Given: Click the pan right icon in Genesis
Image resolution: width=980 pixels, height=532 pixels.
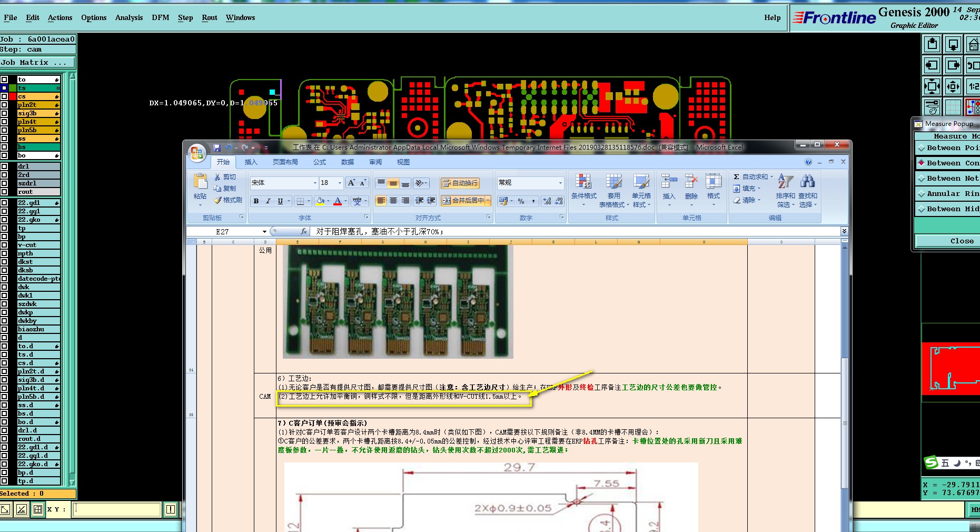Looking at the screenshot, I should 953,65.
